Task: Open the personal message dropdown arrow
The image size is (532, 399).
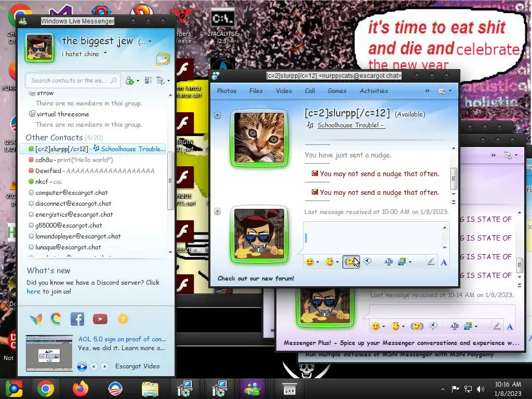Action: 105,53
